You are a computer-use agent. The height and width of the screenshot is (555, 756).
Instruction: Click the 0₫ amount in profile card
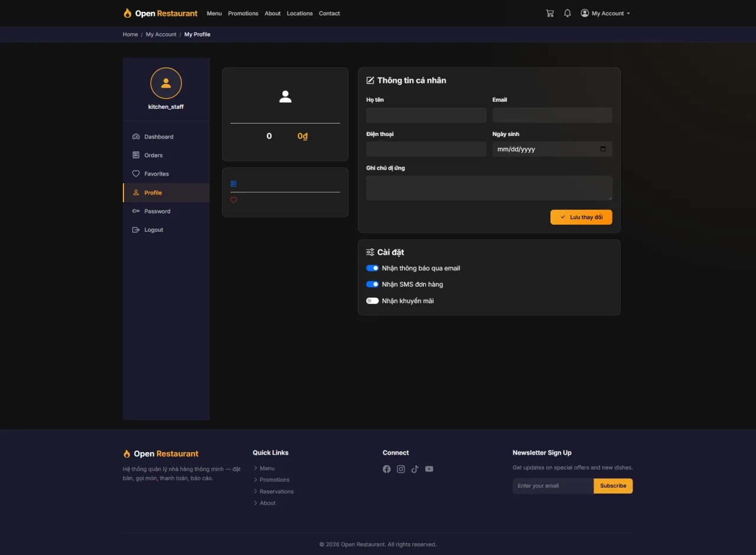point(302,136)
